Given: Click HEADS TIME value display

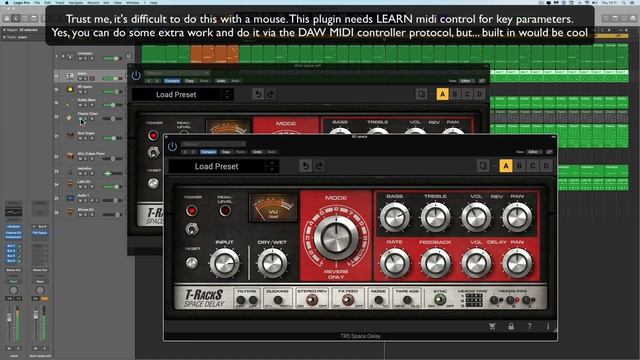Looking at the screenshot, I should 474,300.
